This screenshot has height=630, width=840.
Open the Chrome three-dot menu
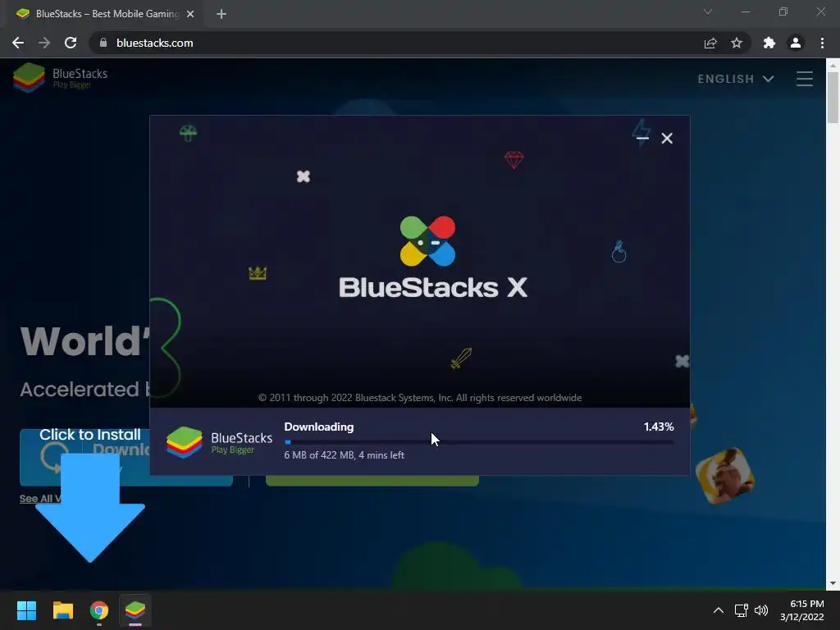[822, 43]
